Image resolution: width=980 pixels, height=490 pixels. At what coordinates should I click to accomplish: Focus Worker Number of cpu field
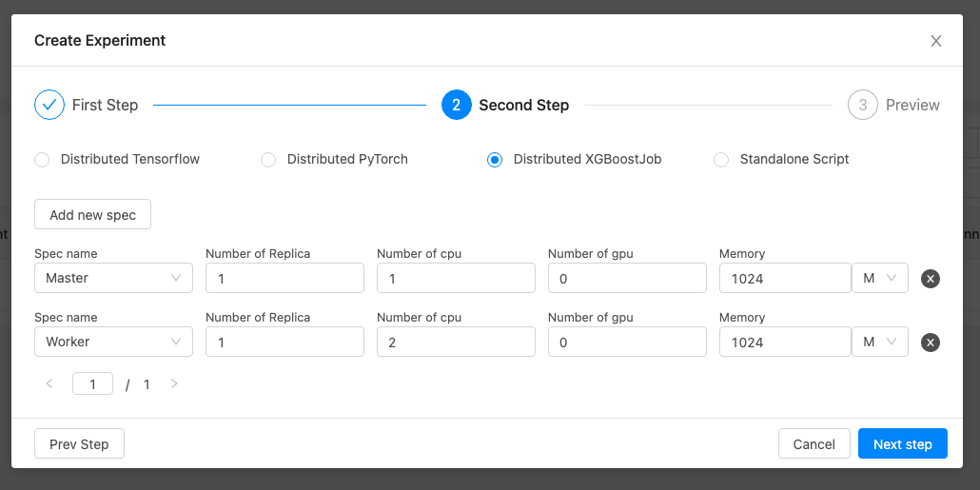[456, 342]
